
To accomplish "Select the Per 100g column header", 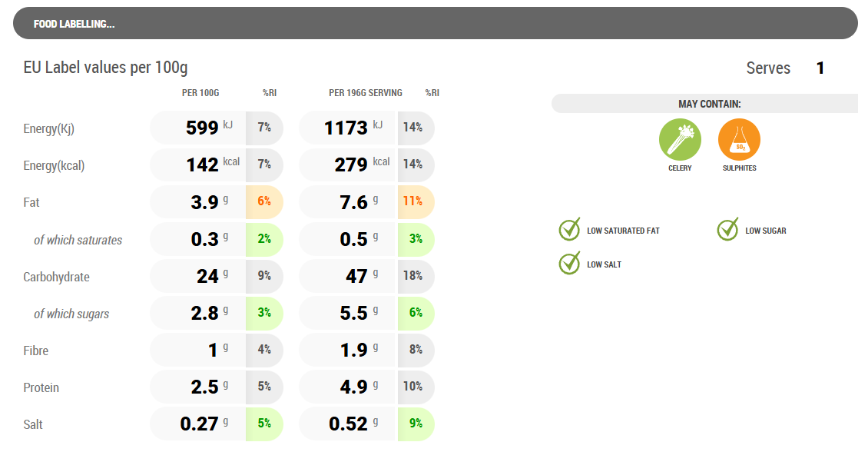I will click(x=200, y=93).
